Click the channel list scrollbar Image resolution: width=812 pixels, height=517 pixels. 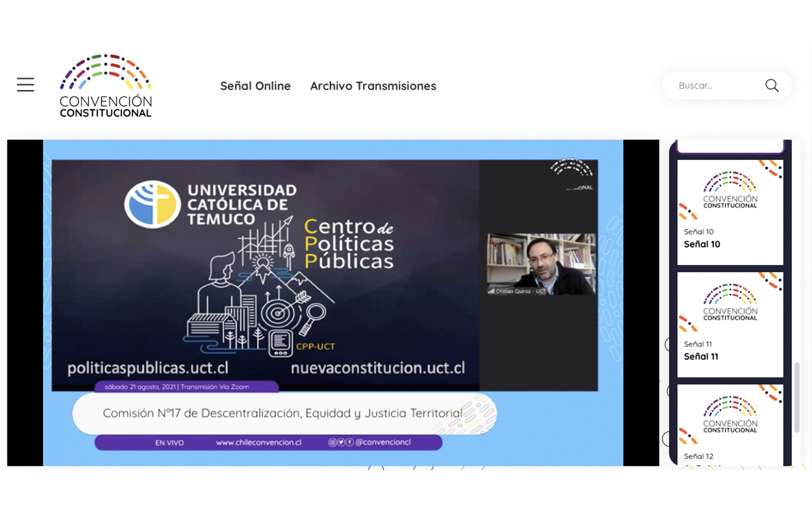[x=797, y=397]
